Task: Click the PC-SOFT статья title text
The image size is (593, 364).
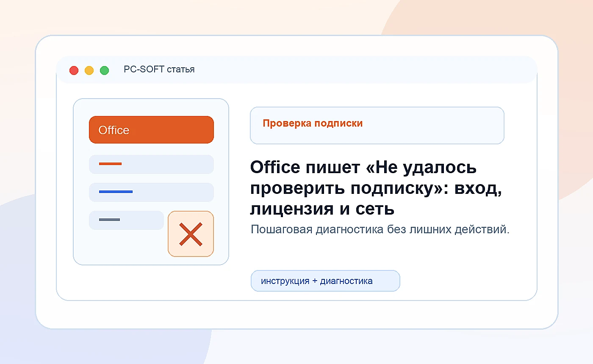Action: point(159,69)
